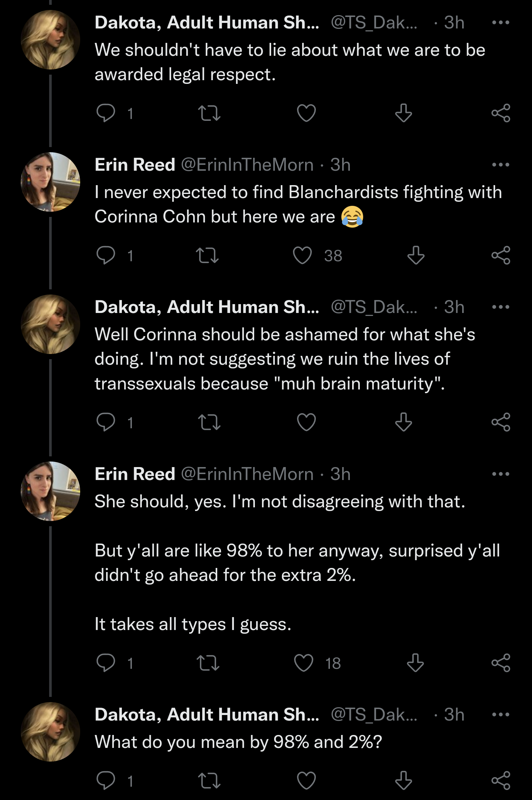Downvote Erin's 'It takes all types' tweet
The image size is (532, 800).
click(415, 663)
